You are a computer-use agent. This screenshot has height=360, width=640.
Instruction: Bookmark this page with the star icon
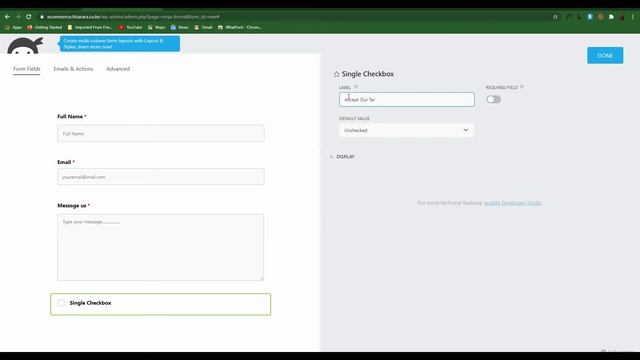555,17
